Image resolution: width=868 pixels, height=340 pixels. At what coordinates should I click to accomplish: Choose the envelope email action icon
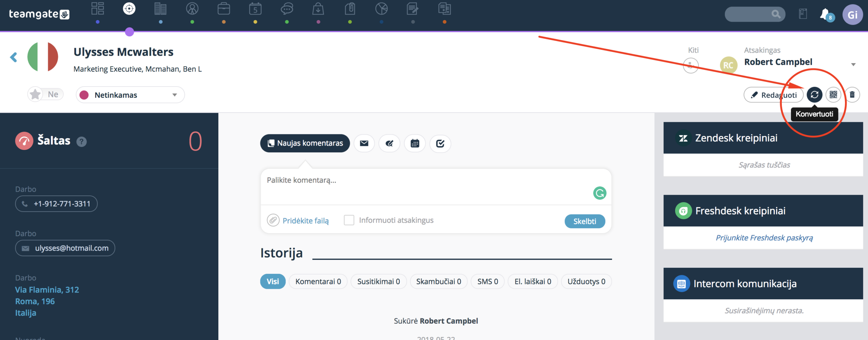[x=364, y=144]
